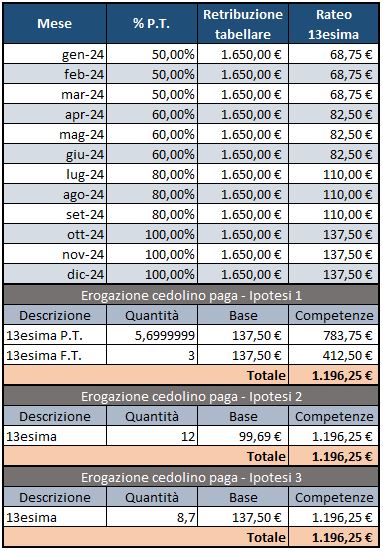Select the 100,00% cell for ott-24
This screenshot has width=383, height=551.
152,234
